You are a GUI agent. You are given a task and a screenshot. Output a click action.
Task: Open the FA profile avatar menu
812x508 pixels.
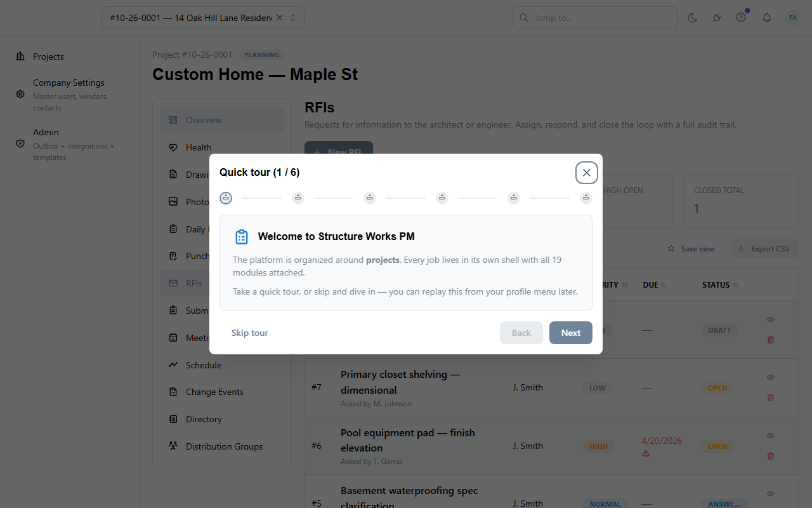(x=793, y=18)
